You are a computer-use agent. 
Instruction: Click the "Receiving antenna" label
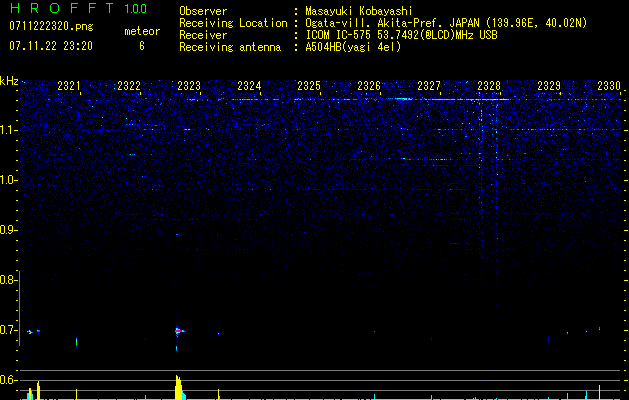(x=230, y=47)
